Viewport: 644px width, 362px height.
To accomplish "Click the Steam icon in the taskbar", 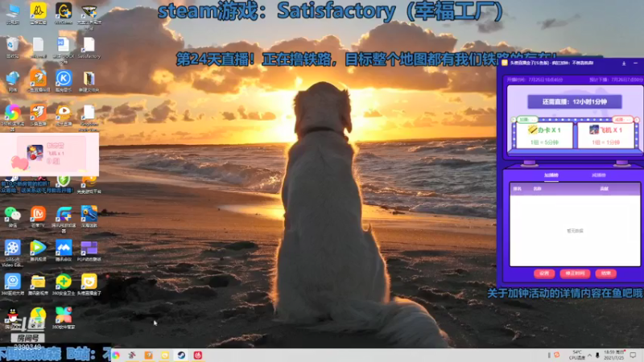I will pos(181,356).
